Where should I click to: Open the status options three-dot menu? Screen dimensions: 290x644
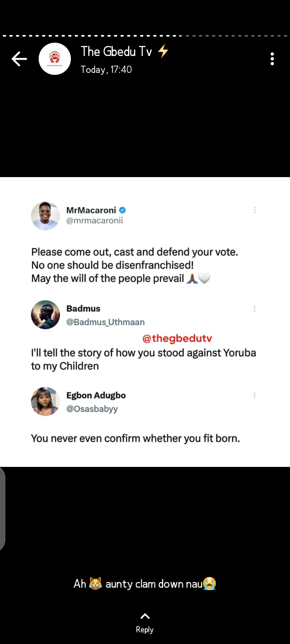click(x=272, y=59)
